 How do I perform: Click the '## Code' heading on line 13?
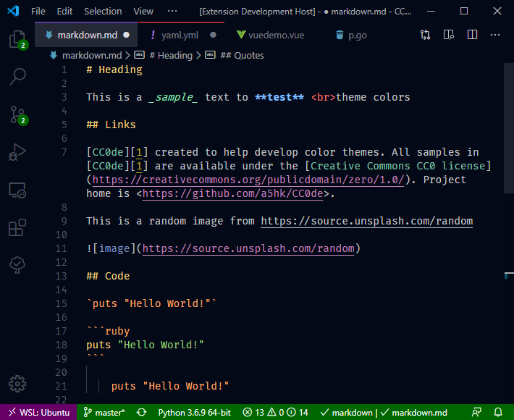click(108, 276)
